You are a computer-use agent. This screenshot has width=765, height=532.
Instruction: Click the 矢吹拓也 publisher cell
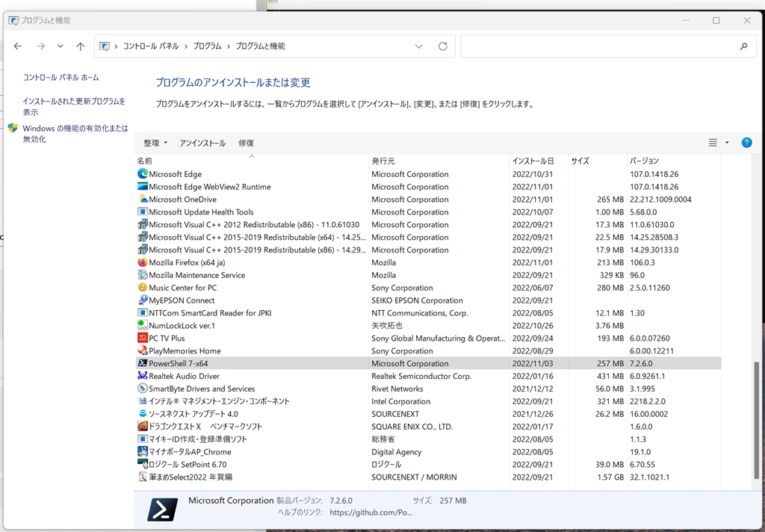(x=387, y=326)
